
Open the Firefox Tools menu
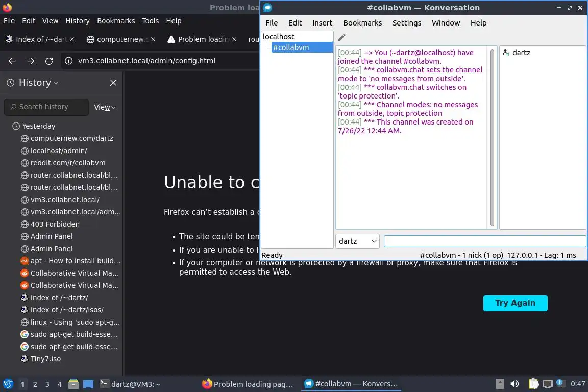point(151,21)
